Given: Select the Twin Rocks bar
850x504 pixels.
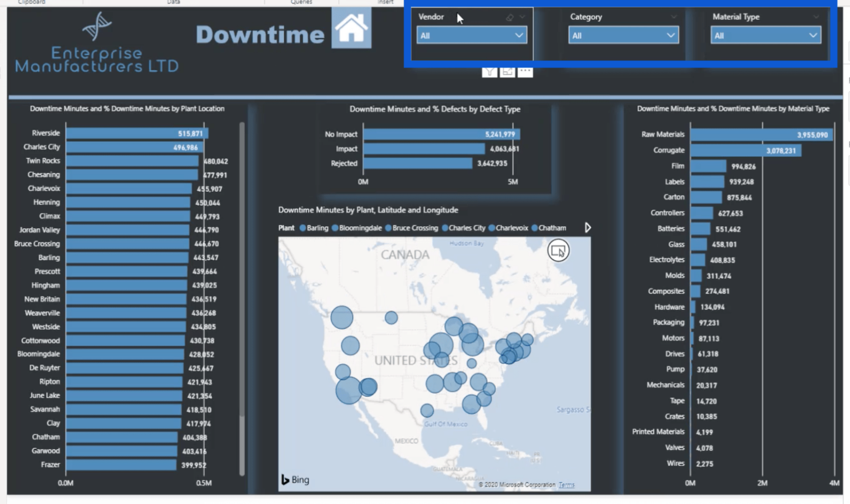Looking at the screenshot, I should [132, 161].
